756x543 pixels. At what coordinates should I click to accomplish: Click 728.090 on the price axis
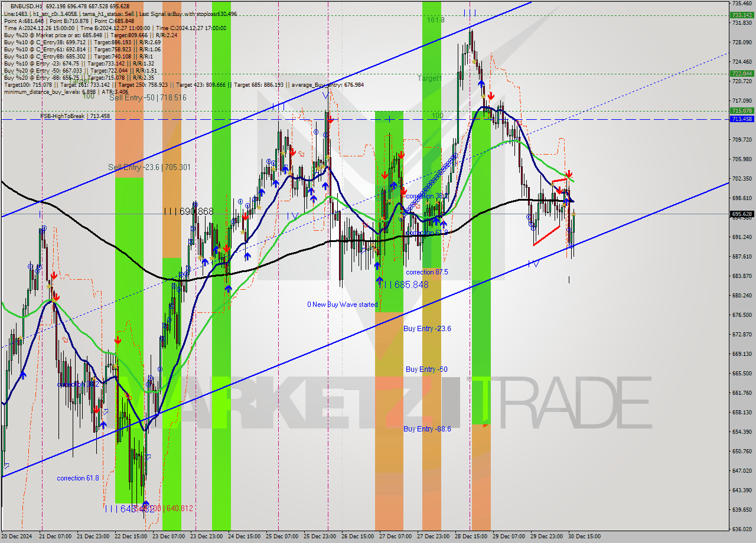coord(742,42)
